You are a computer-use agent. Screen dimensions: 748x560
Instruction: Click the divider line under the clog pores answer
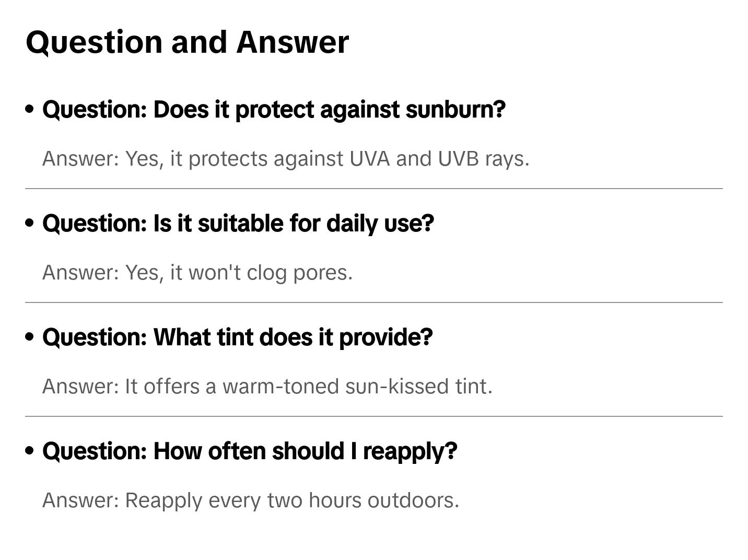pyautogui.click(x=373, y=302)
